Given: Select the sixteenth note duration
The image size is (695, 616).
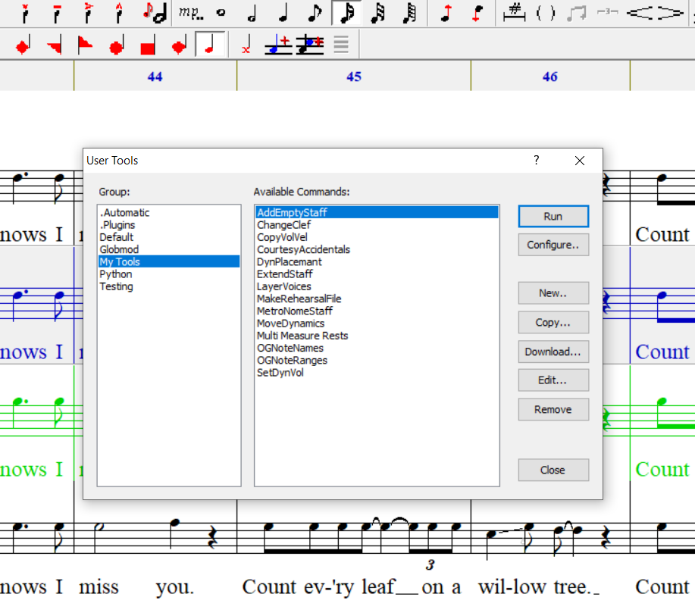Looking at the screenshot, I should pyautogui.click(x=346, y=13).
